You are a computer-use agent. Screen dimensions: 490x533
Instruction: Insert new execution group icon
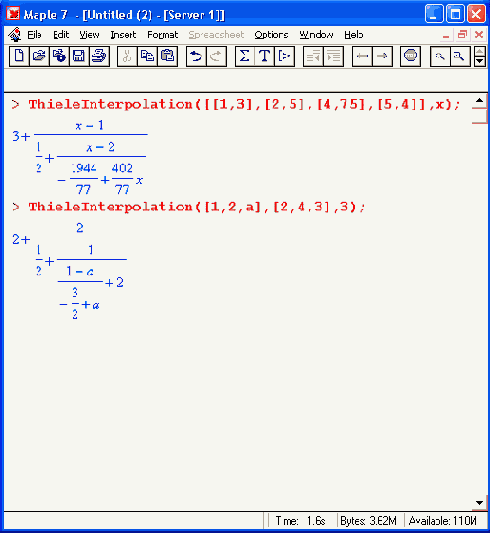[x=284, y=56]
